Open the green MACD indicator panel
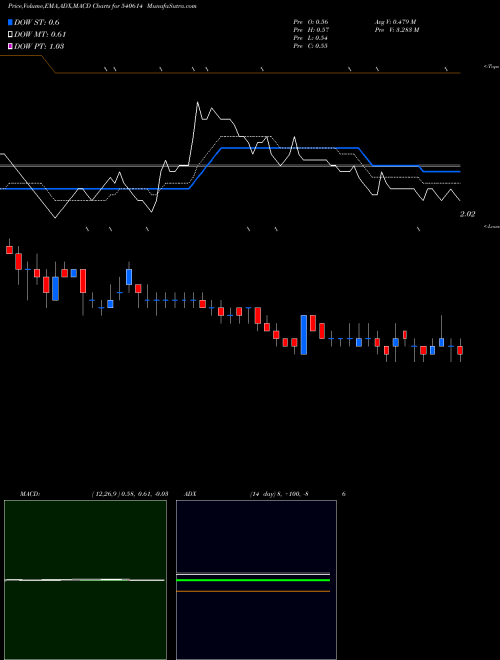500x660 pixels. 85,580
